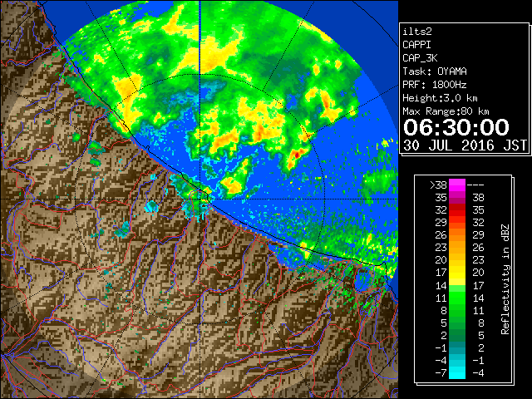The image size is (532, 399).
Task: Click the radar site at crosshair center
Action: [x=200, y=199]
